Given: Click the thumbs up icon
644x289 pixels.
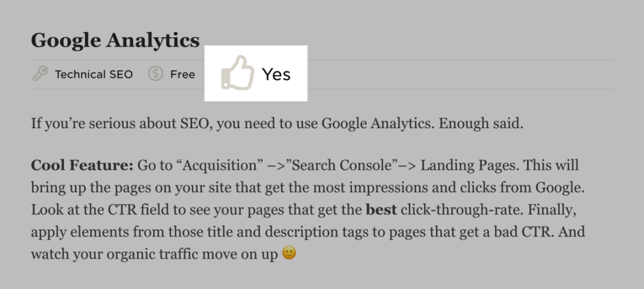Looking at the screenshot, I should click(237, 73).
